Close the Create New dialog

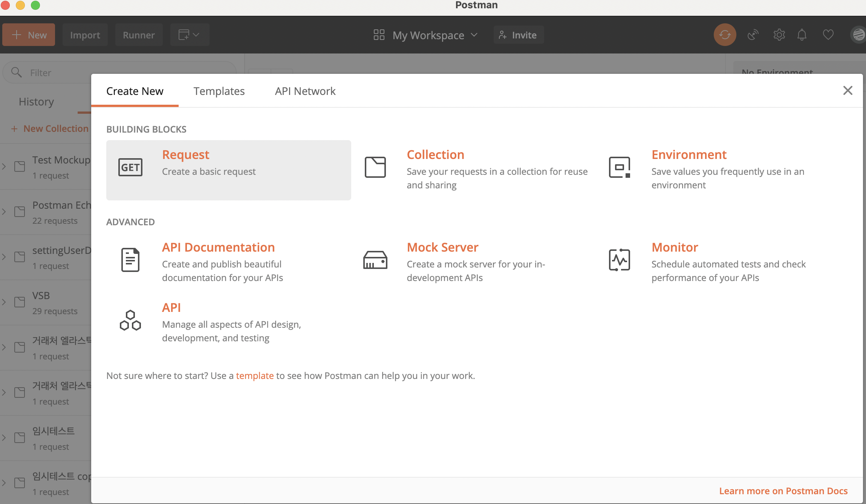848,90
